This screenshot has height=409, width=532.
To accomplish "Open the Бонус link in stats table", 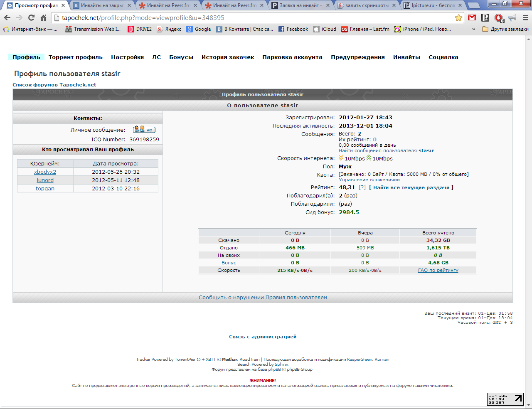I will point(229,263).
